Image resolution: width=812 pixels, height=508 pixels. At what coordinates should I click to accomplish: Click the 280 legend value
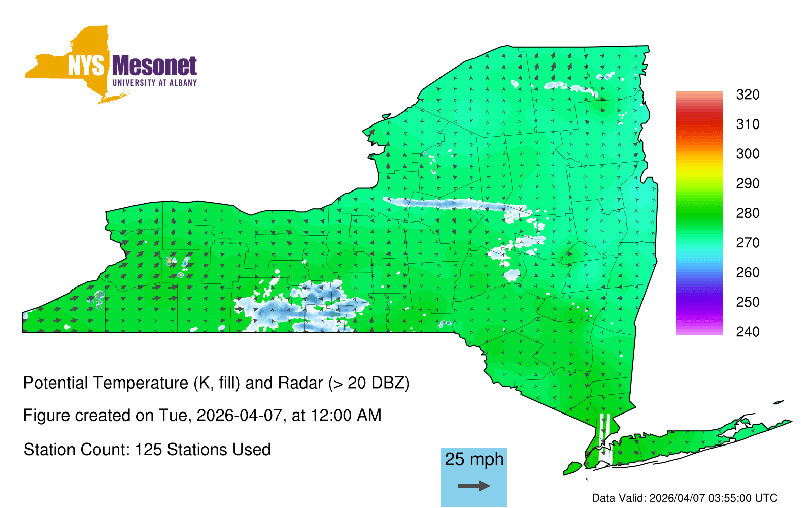pyautogui.click(x=747, y=213)
